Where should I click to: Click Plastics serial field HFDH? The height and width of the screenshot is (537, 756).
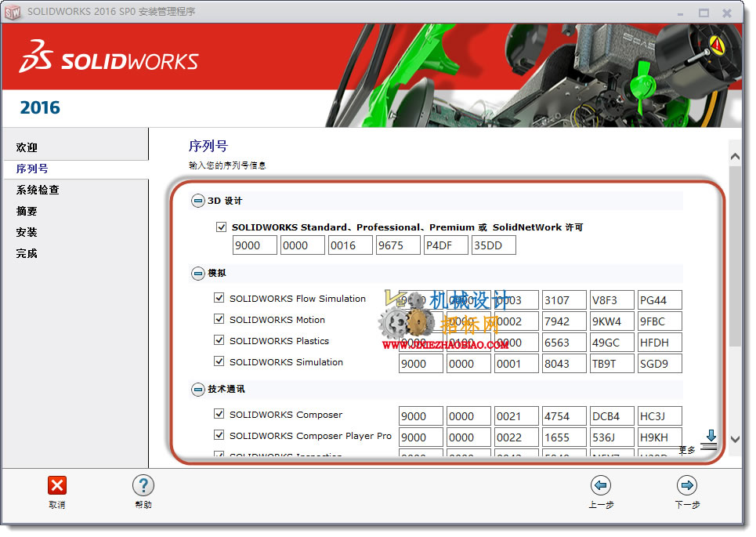(660, 343)
